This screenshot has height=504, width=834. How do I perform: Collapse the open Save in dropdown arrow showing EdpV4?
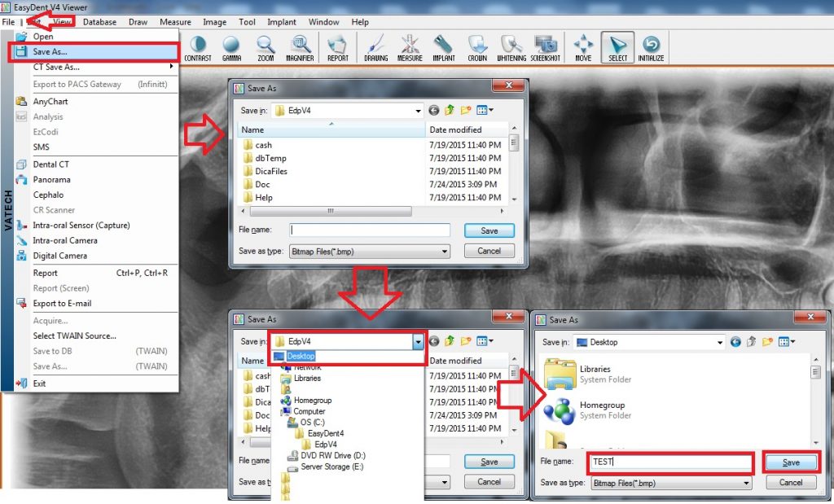click(418, 341)
